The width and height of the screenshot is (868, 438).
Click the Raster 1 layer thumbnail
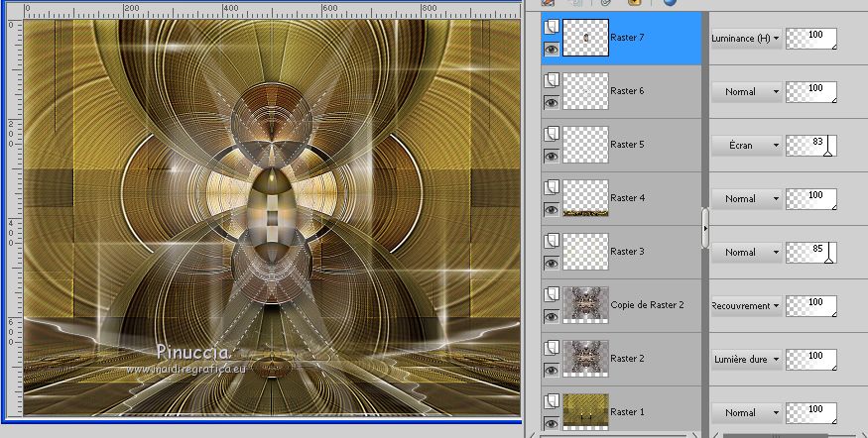tap(585, 411)
